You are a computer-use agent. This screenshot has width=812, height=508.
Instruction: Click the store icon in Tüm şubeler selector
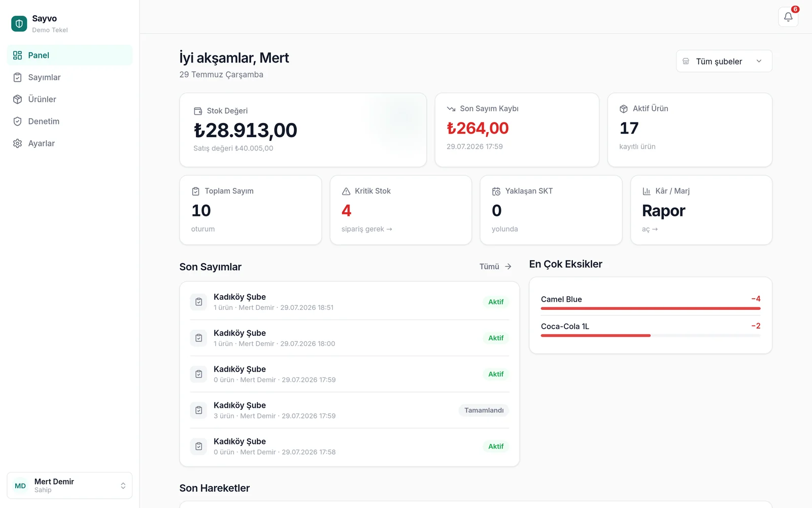686,61
